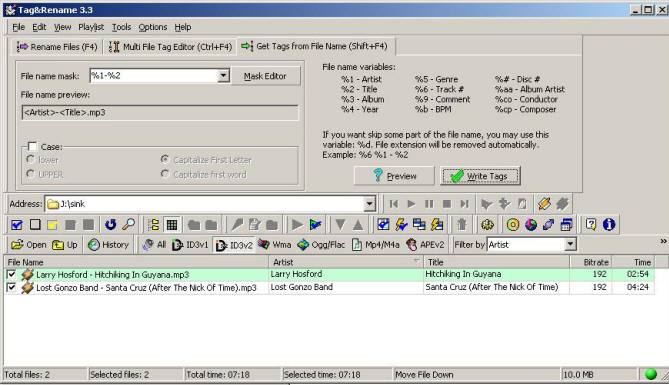The height and width of the screenshot is (385, 669).
Task: Click the blue checkmark select-all files icon
Action: (17, 225)
